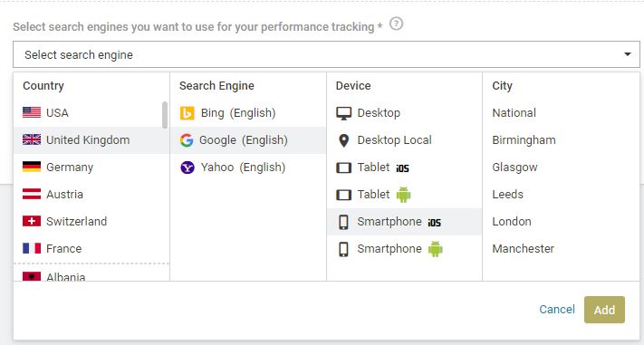Click the country list scrollbar
Viewport: 644px width, 345px height.
(165, 115)
